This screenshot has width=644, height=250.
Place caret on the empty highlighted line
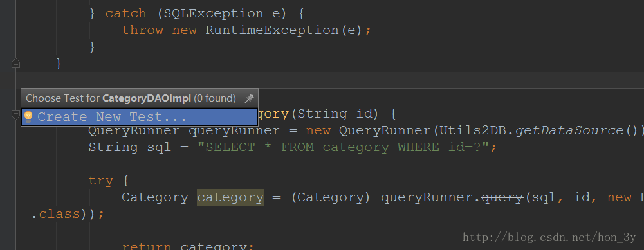[x=329, y=80]
